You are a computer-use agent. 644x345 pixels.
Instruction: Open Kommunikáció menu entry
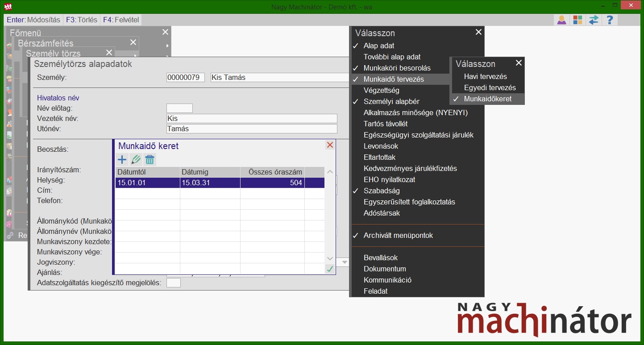(x=417, y=280)
